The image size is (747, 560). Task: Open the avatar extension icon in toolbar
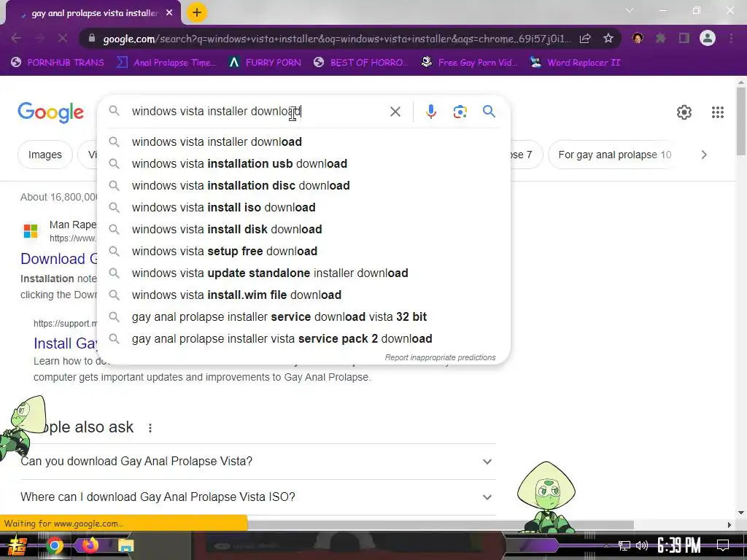pyautogui.click(x=638, y=38)
